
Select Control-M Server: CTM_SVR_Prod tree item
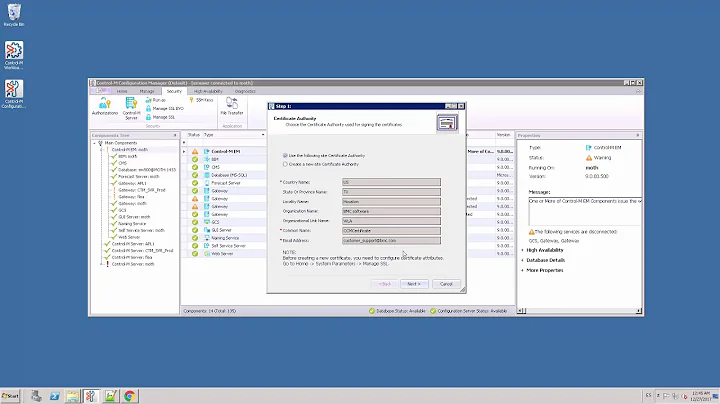tap(142, 251)
